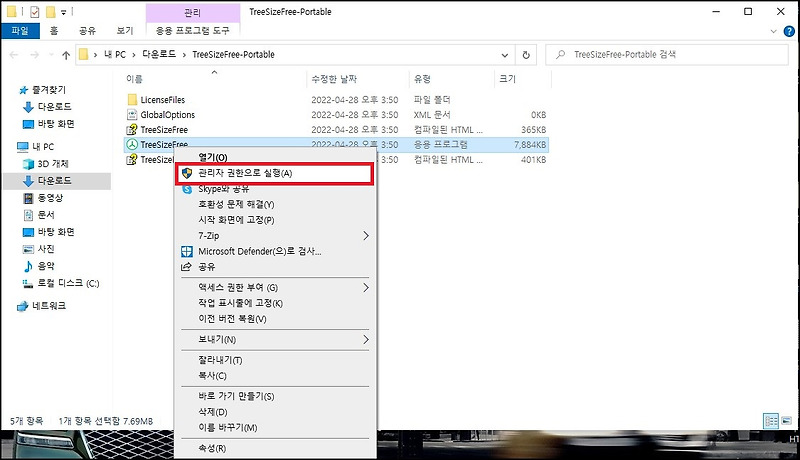The width and height of the screenshot is (800, 460).
Task: Open the 문서 folder
Action: (39, 215)
